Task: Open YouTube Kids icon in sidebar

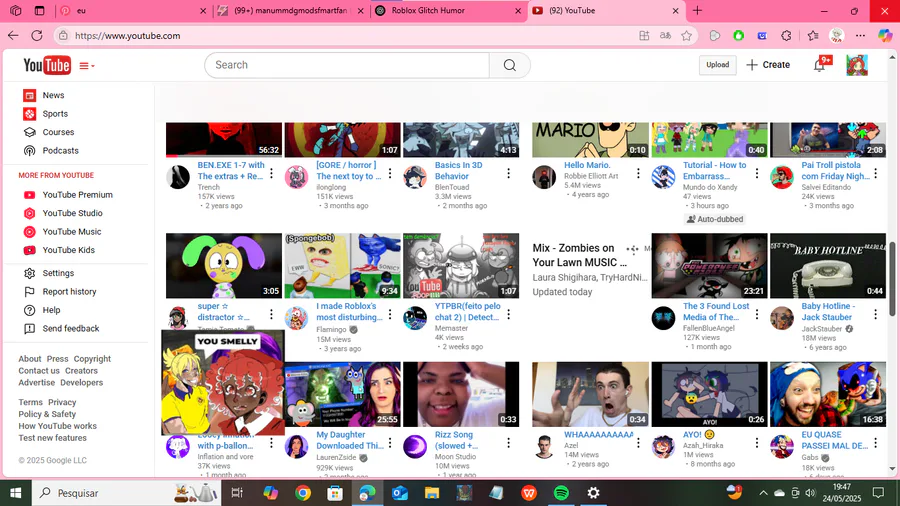Action: click(29, 250)
